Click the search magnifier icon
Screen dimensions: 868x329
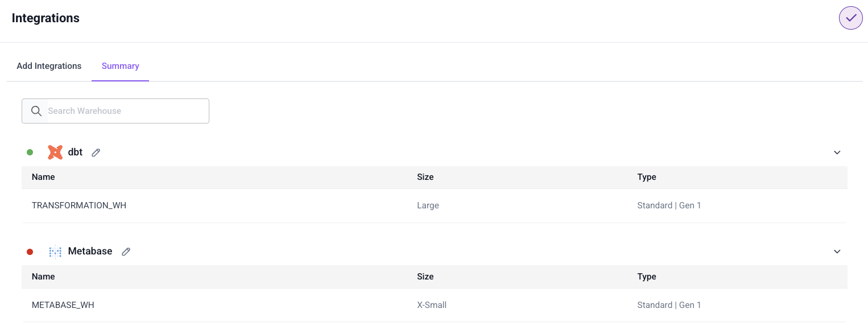coord(36,111)
